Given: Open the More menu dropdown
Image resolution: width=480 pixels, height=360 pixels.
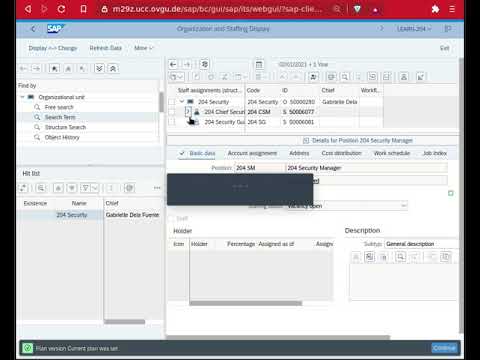Looking at the screenshot, I should pyautogui.click(x=144, y=48).
